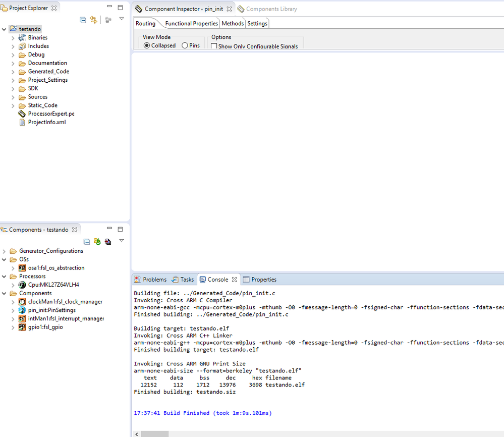Open the Problems tab

pyautogui.click(x=150, y=280)
